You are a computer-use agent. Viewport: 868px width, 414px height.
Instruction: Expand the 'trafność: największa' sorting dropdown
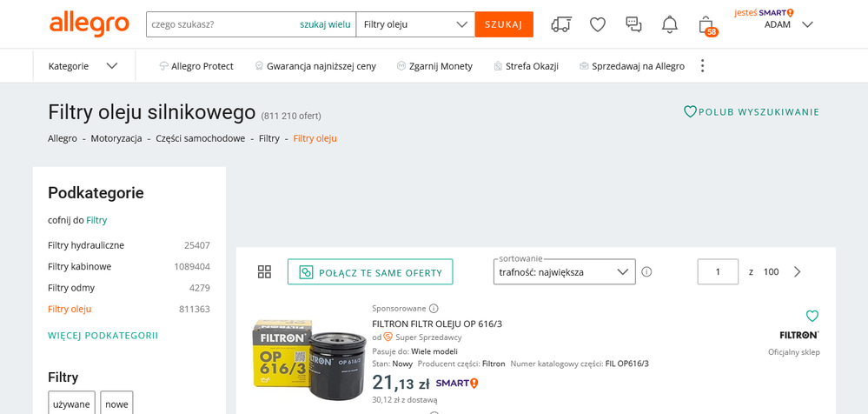coord(564,272)
